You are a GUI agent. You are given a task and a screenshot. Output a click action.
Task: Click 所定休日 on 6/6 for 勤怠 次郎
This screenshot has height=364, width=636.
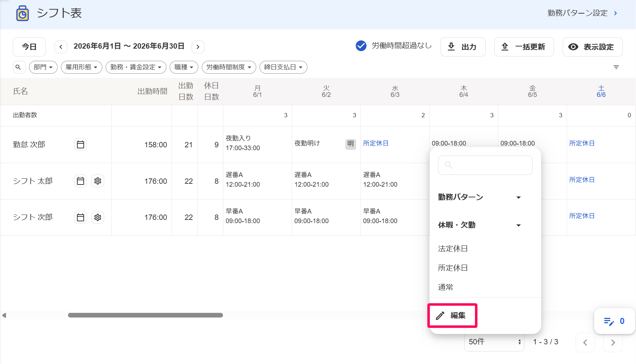[x=582, y=143]
